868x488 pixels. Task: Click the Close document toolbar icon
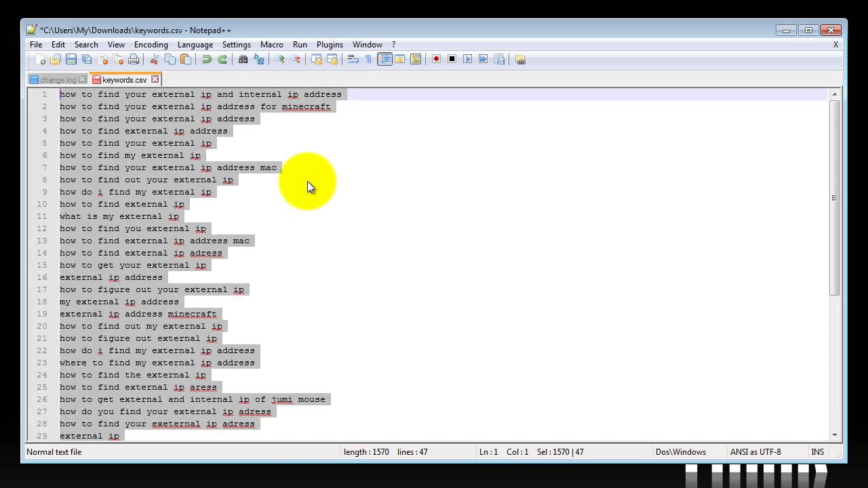point(102,60)
